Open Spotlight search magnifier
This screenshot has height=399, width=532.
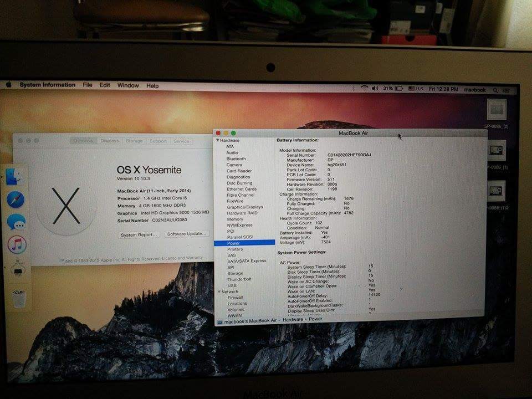(x=495, y=90)
